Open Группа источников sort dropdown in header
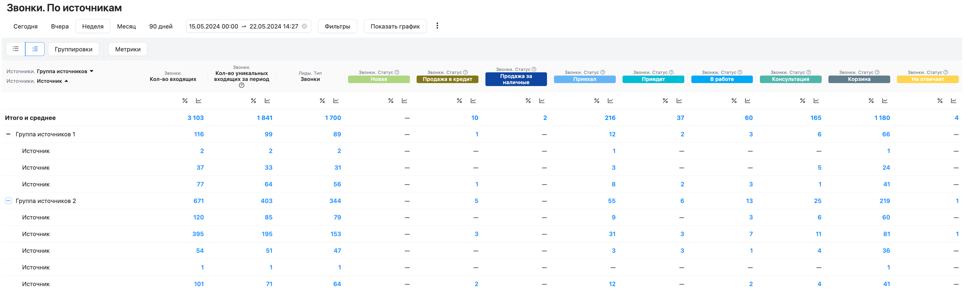The image size is (980, 292). point(91,72)
